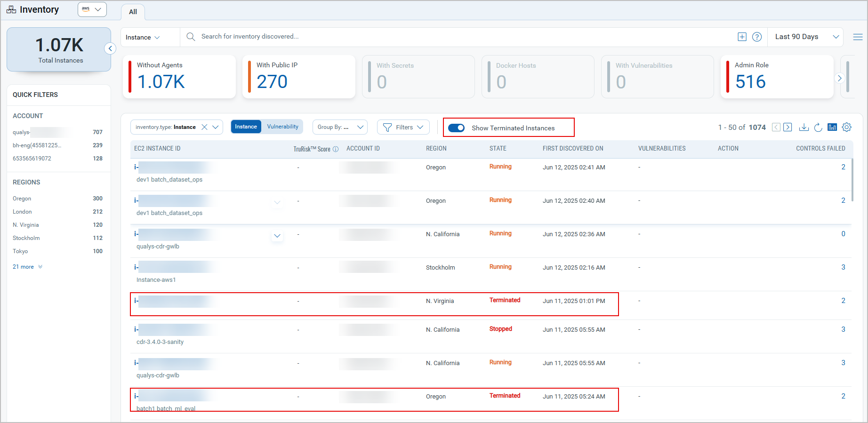Click the Inventory icon in the header
The image size is (868, 423).
tap(11, 9)
